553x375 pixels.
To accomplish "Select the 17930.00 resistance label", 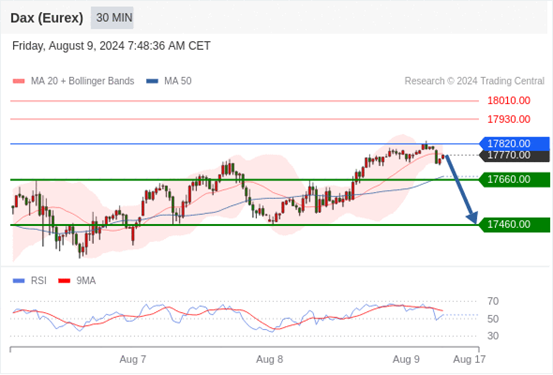I will [509, 119].
